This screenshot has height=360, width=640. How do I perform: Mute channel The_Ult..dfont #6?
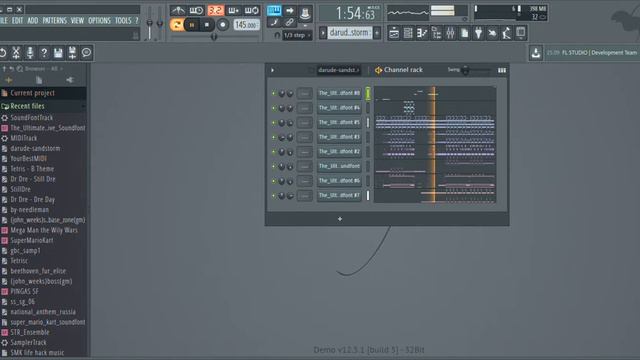click(273, 181)
